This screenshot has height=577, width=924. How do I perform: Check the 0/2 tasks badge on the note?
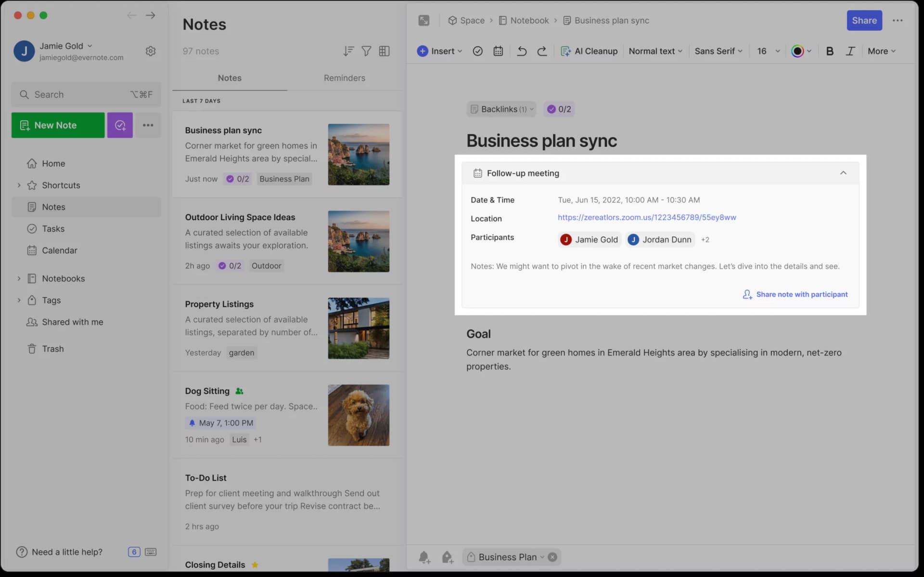558,109
